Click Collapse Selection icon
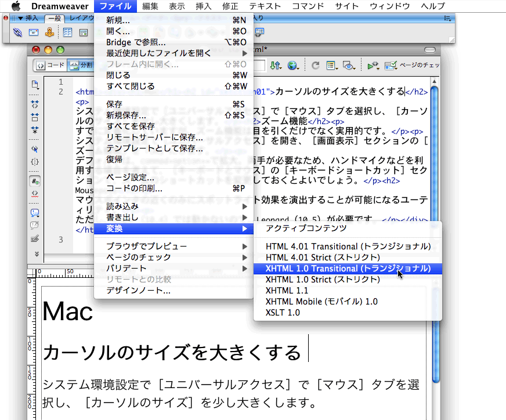 pyautogui.click(x=35, y=117)
